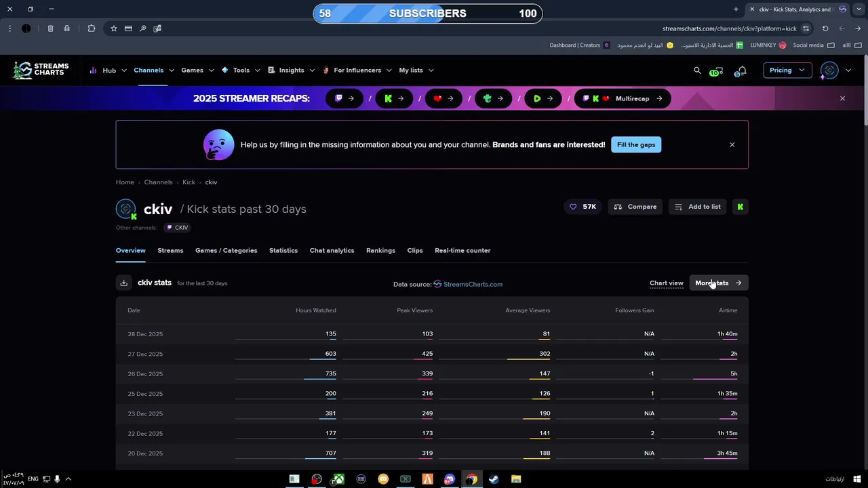Search Streams Charts with the magnifier icon
Image resolution: width=868 pixels, height=488 pixels.
tap(697, 70)
